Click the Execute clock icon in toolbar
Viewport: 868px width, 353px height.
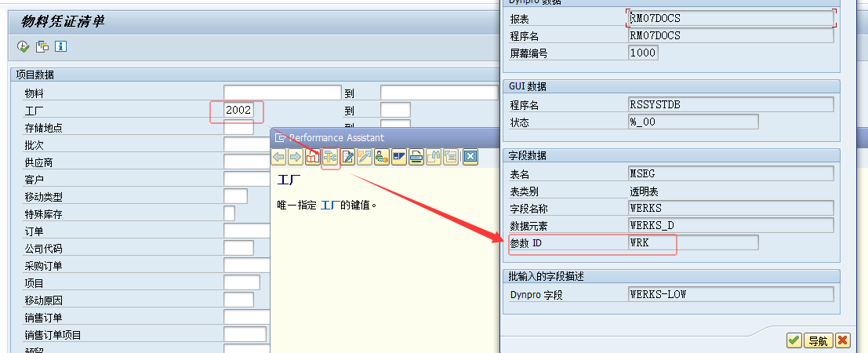tap(23, 46)
